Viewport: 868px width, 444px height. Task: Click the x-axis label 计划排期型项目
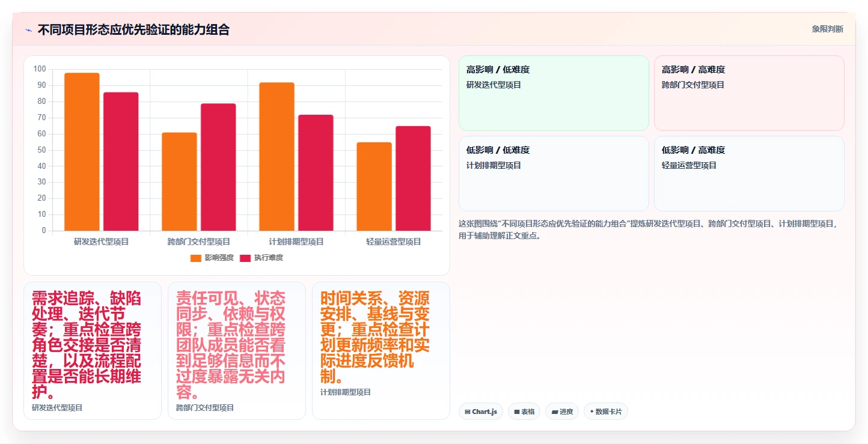coord(296,242)
